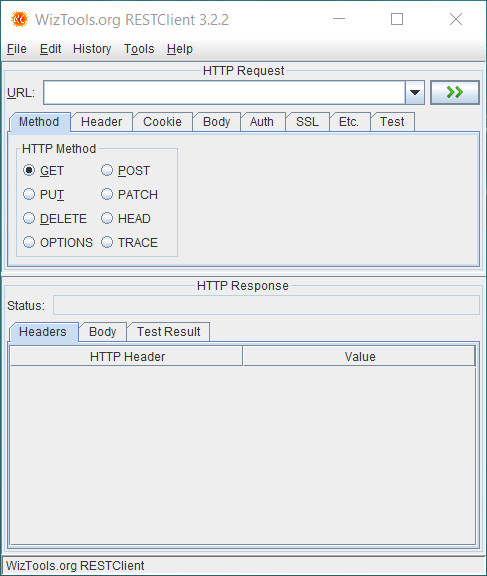Click the RESTClient logo in the title bar

(x=19, y=19)
